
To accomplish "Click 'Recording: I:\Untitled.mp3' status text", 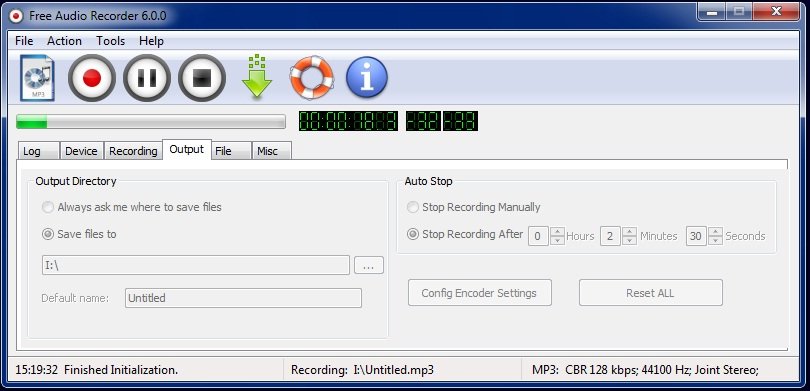I will [x=362, y=370].
